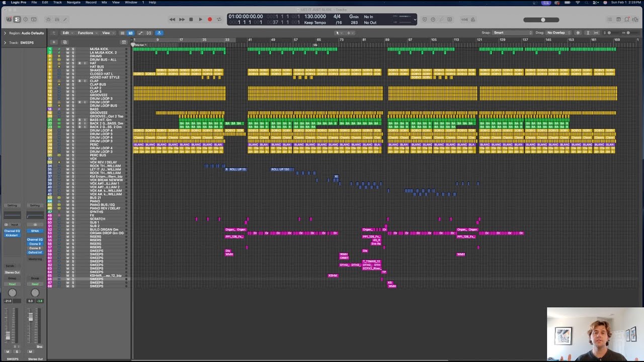644x362 pixels.
Task: Click the Forward transport button
Action: (x=182, y=20)
